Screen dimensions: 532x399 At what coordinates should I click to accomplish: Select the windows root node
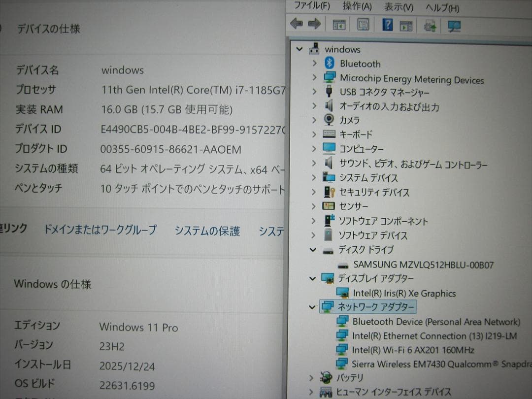(x=343, y=49)
